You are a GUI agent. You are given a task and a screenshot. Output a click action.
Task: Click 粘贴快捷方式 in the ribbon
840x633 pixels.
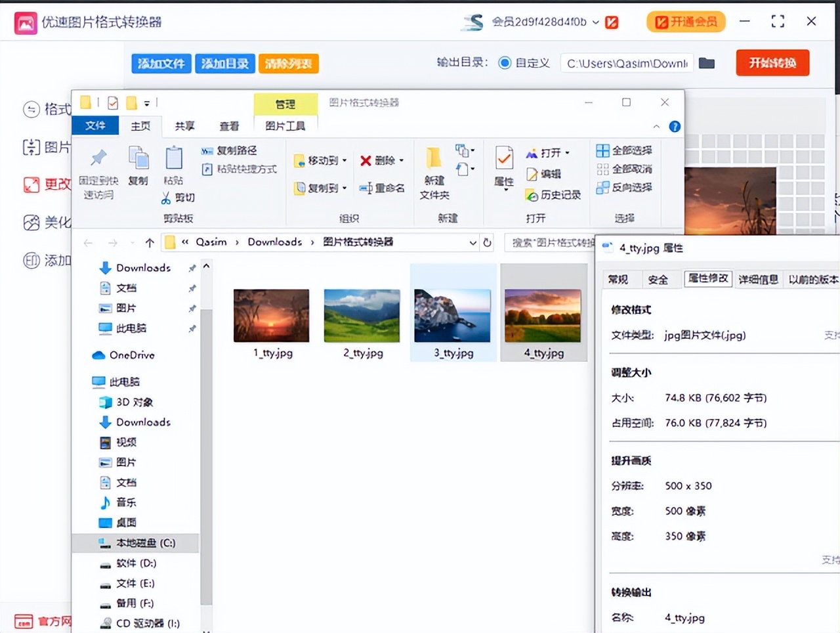pyautogui.click(x=239, y=169)
